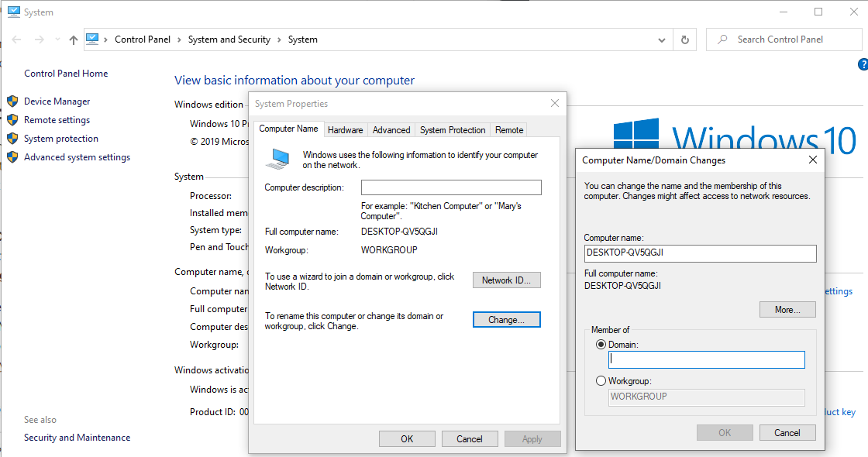
Task: Open the Remote settings link
Action: coord(57,120)
